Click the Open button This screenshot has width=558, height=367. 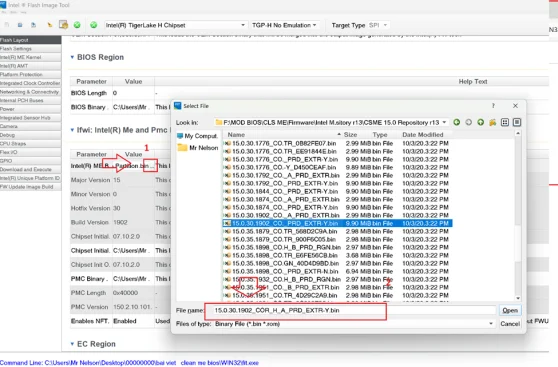coord(510,310)
